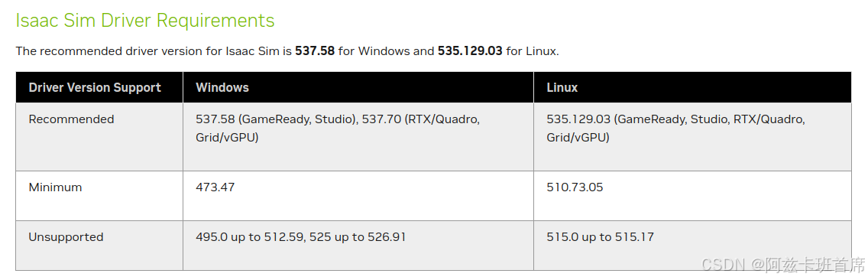Image resolution: width=868 pixels, height=280 pixels.
Task: Click the Linux minimum 510.73.05 cell
Action: [692, 196]
